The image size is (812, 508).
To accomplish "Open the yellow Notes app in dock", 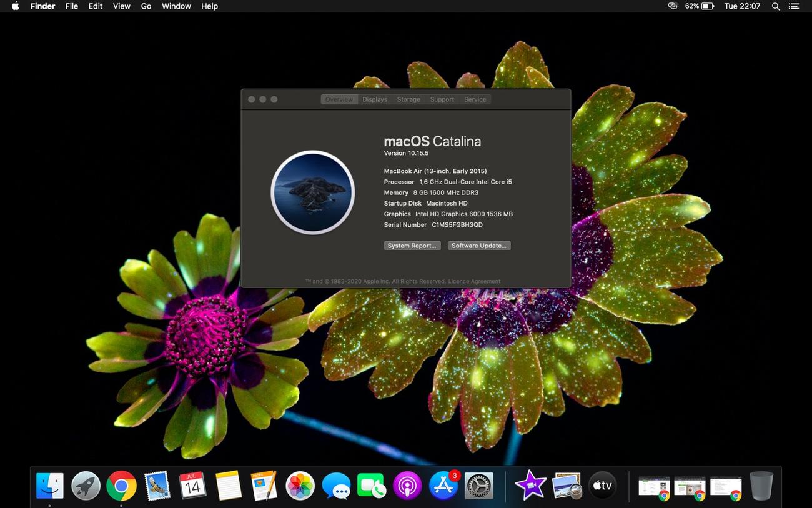I will pyautogui.click(x=228, y=486).
